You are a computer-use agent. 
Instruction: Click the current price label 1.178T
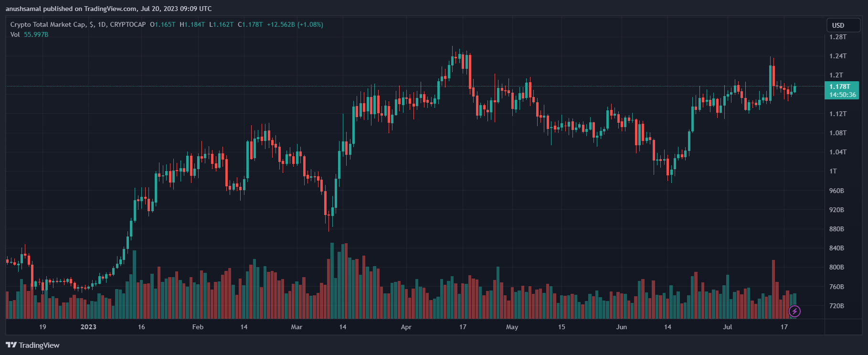(839, 86)
